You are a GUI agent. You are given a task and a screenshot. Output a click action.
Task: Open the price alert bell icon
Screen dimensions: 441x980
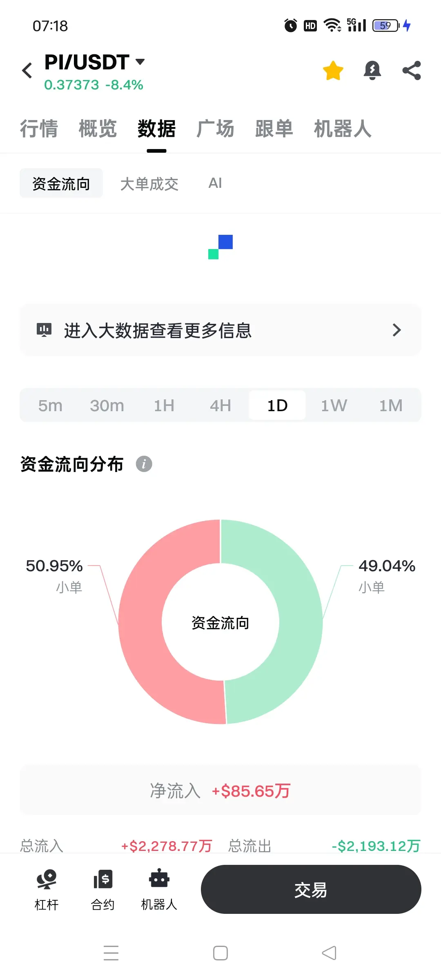[x=372, y=70]
